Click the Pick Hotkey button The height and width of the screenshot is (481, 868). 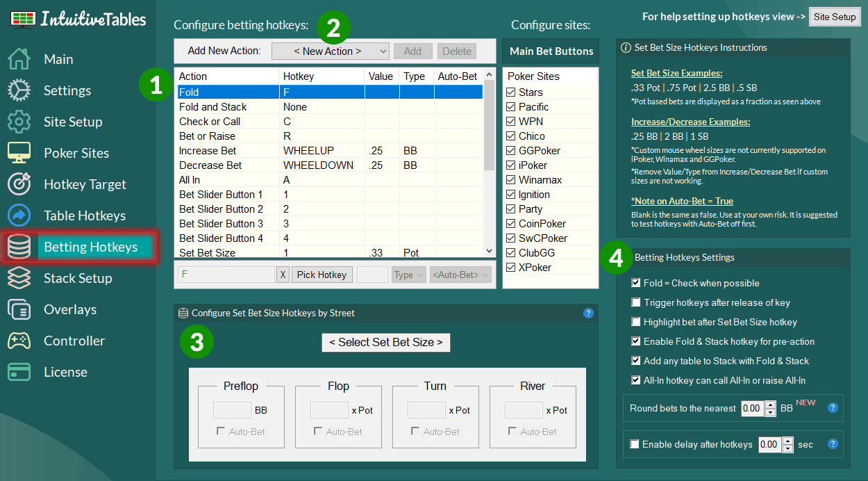point(322,275)
